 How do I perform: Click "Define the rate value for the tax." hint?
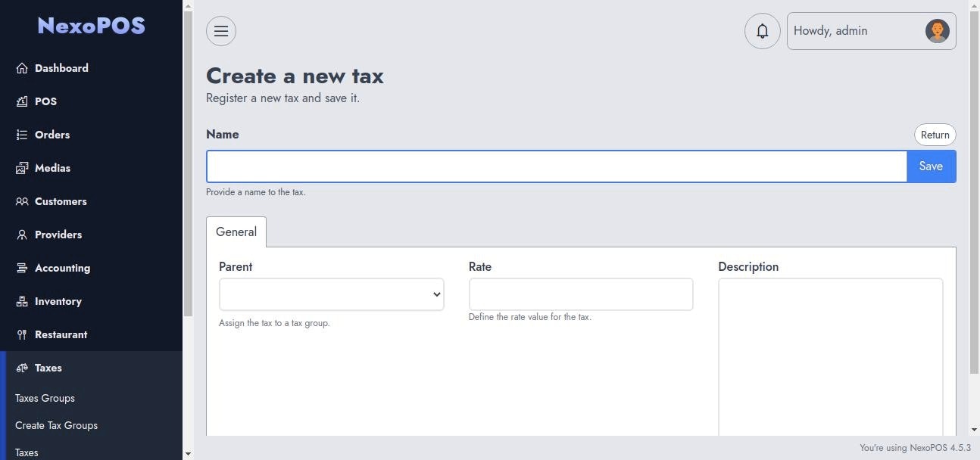[x=530, y=317]
